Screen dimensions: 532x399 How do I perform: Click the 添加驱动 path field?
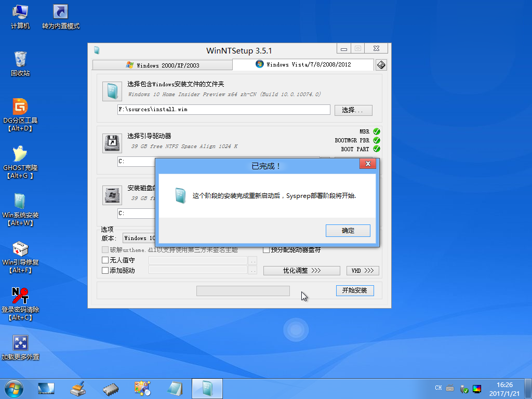pyautogui.click(x=198, y=270)
